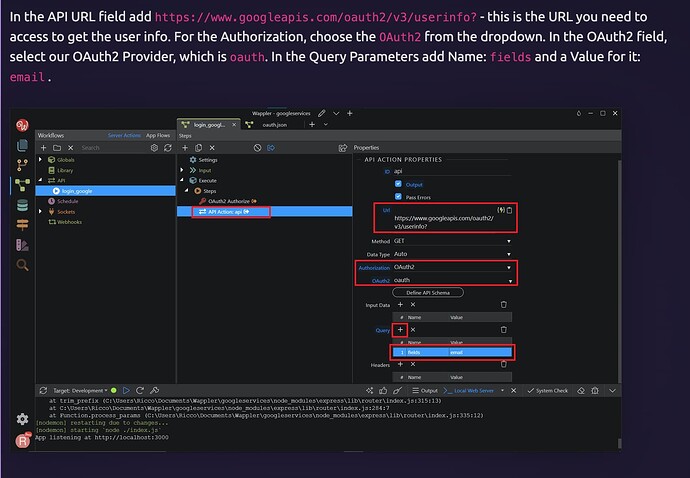This screenshot has height=478, width=690.
Task: Open the settings gear in left sidebar
Action: (x=22, y=419)
